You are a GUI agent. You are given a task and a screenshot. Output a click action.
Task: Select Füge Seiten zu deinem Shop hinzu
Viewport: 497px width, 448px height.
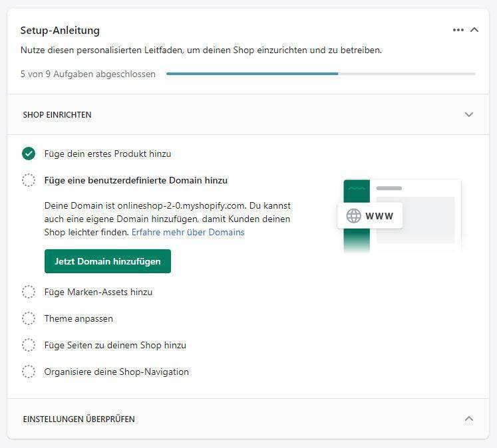coord(115,345)
